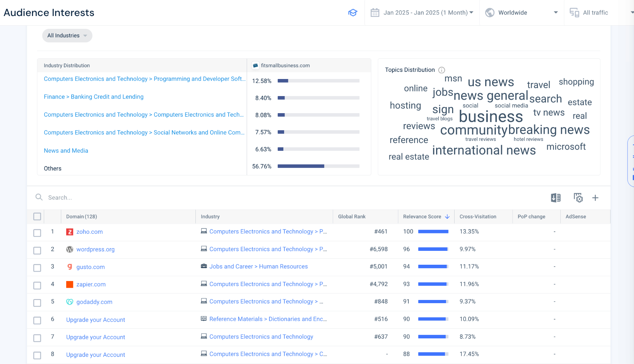The image size is (634, 364).
Task: Open the All Industries dropdown
Action: point(67,36)
